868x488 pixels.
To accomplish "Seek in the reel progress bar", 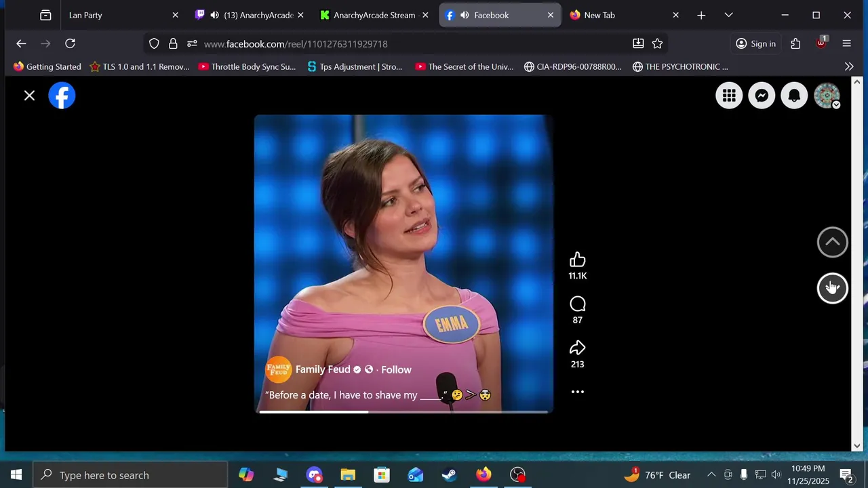I will click(403, 411).
